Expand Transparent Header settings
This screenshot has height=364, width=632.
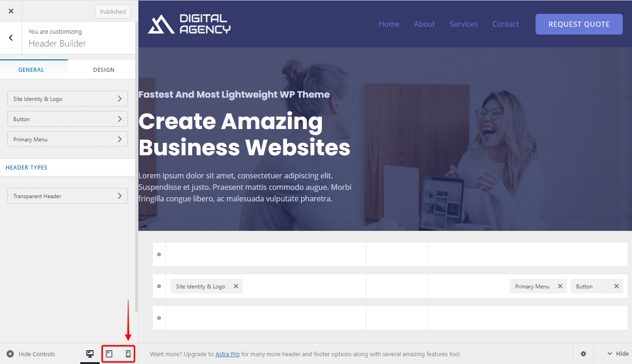pyautogui.click(x=67, y=196)
